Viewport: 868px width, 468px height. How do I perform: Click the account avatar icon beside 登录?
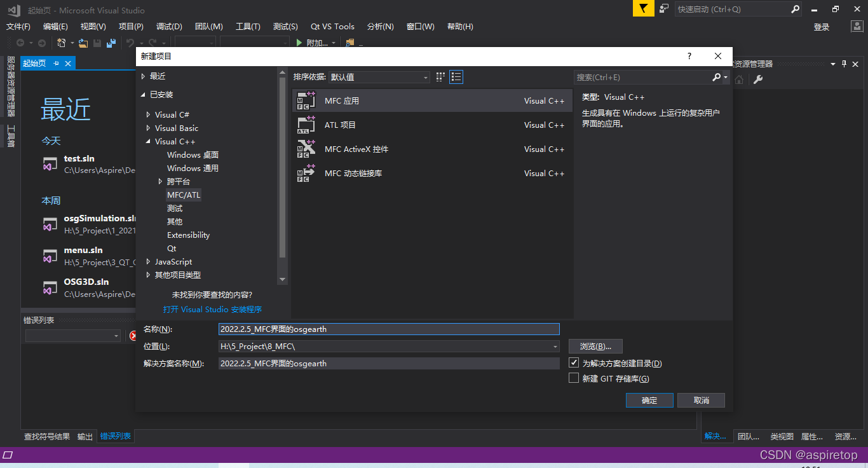856,27
